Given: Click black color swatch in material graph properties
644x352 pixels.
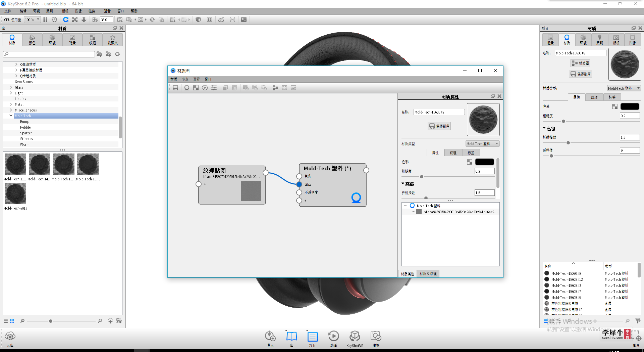Looking at the screenshot, I should 484,162.
